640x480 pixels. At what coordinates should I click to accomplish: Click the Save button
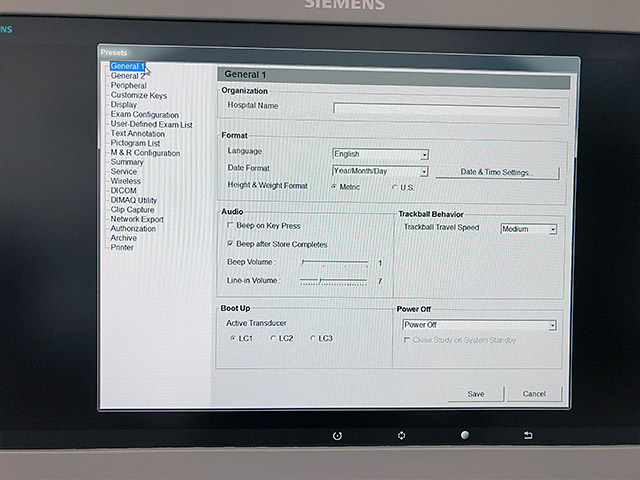[476, 394]
